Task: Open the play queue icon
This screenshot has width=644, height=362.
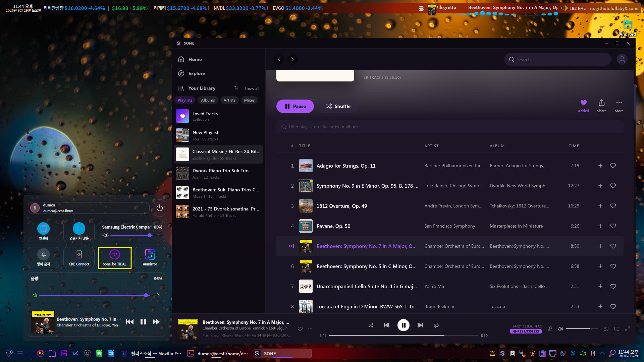Action: click(x=606, y=329)
